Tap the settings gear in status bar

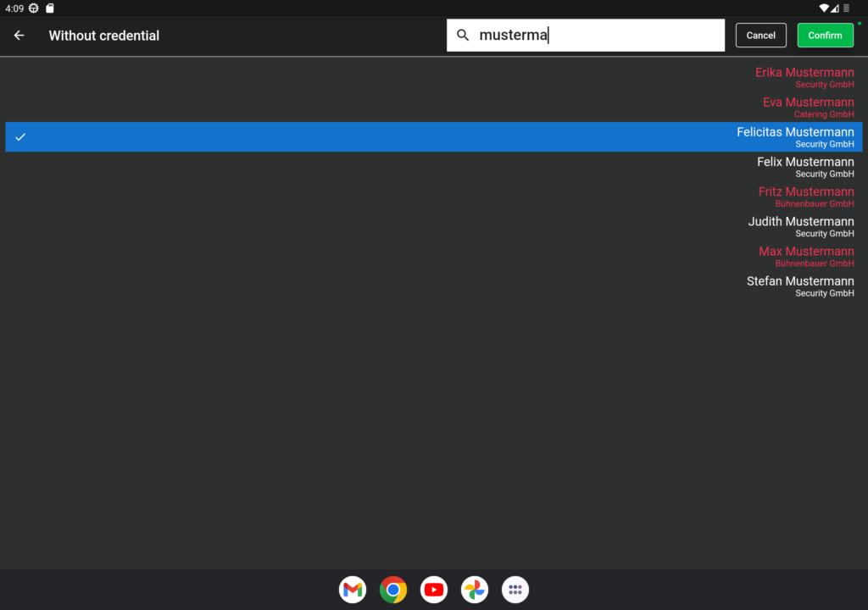coord(34,8)
